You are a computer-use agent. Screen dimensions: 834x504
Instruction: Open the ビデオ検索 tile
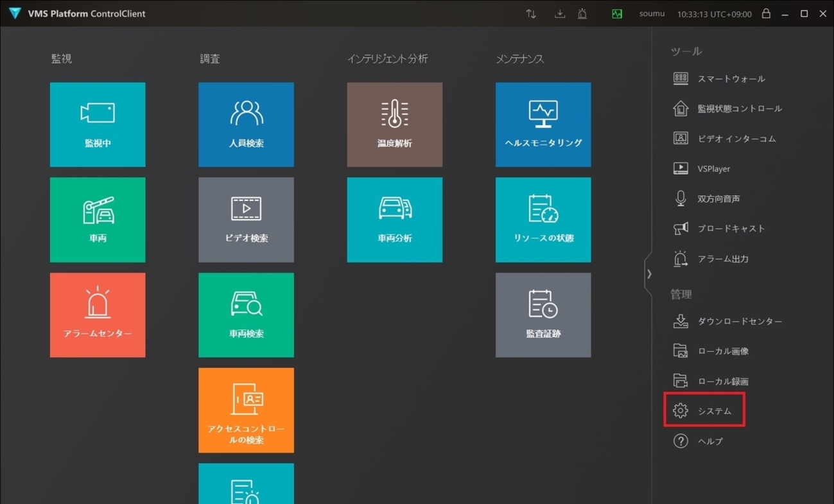tap(246, 220)
